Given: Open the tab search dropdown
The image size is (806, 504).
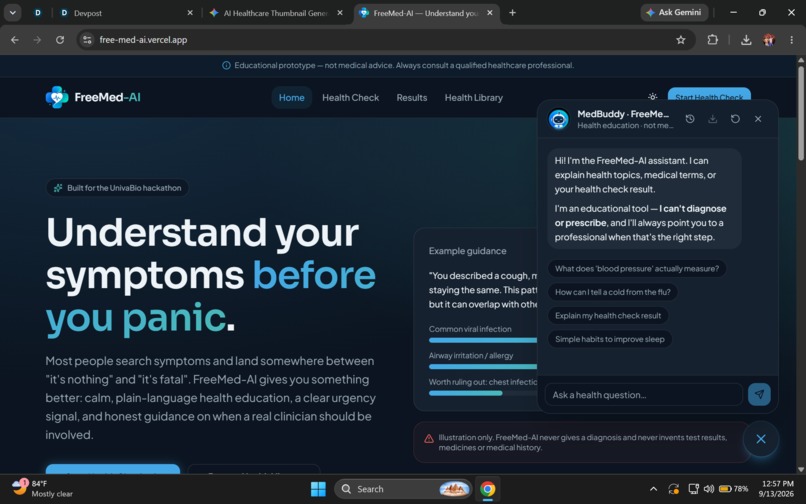Looking at the screenshot, I should [x=12, y=13].
